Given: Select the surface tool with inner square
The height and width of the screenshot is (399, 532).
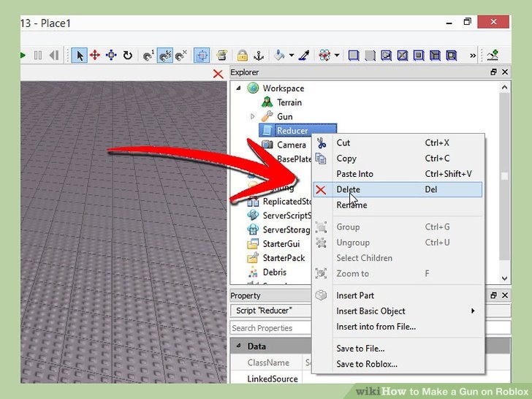Looking at the screenshot, I should coord(419,56).
